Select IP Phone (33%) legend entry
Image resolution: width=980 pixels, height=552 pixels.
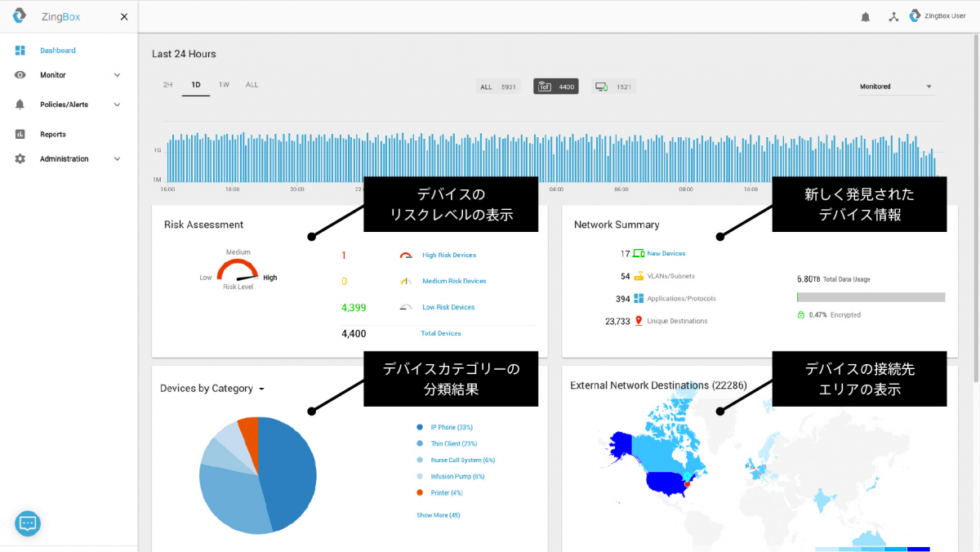pos(452,427)
